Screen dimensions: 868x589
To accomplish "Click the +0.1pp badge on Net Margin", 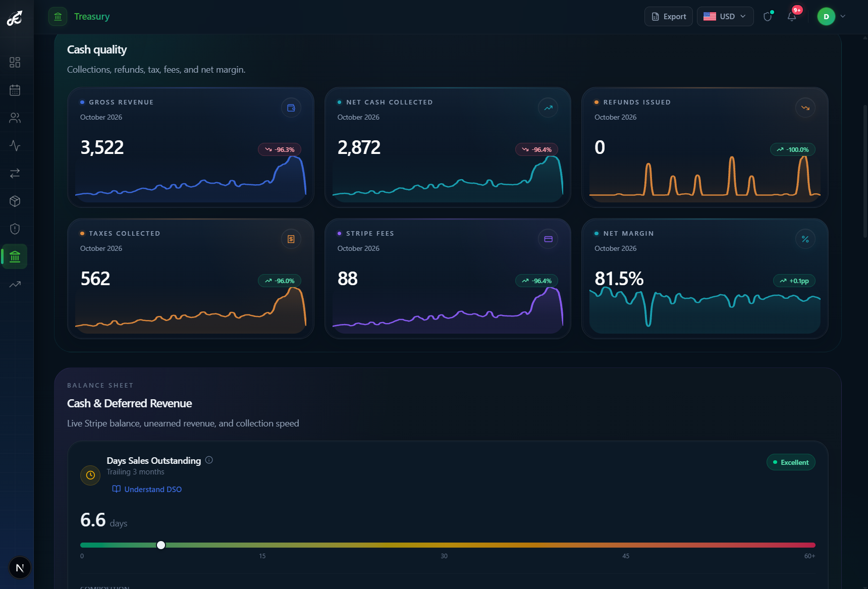I will coord(794,281).
